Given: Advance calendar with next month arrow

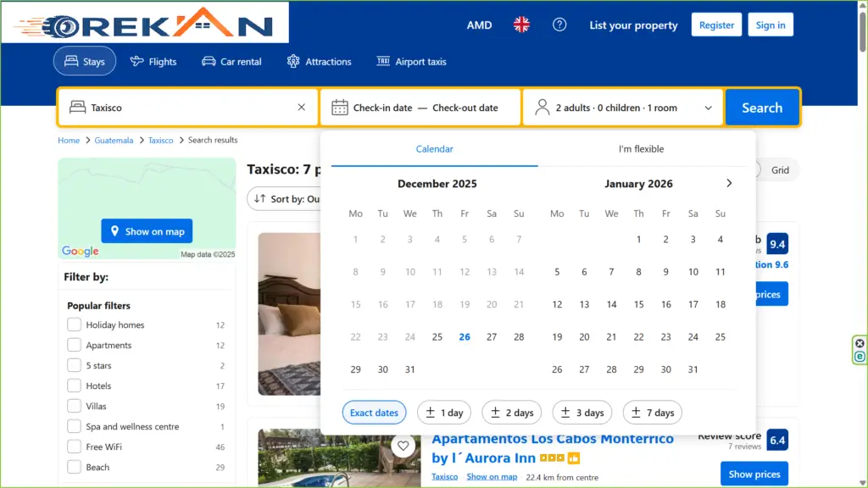Looking at the screenshot, I should (x=729, y=183).
